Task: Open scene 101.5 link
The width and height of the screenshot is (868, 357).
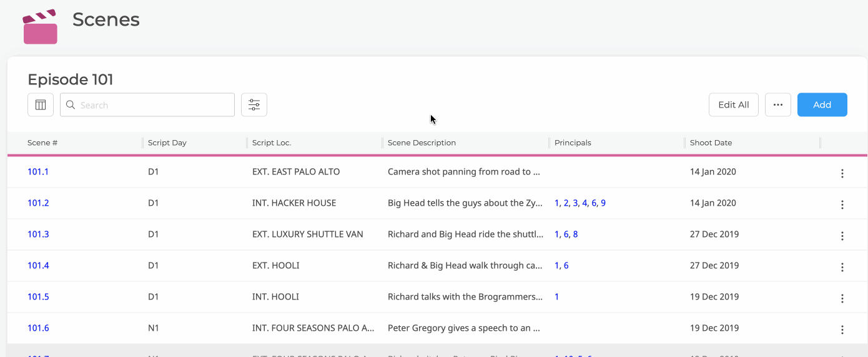Action: click(x=38, y=296)
